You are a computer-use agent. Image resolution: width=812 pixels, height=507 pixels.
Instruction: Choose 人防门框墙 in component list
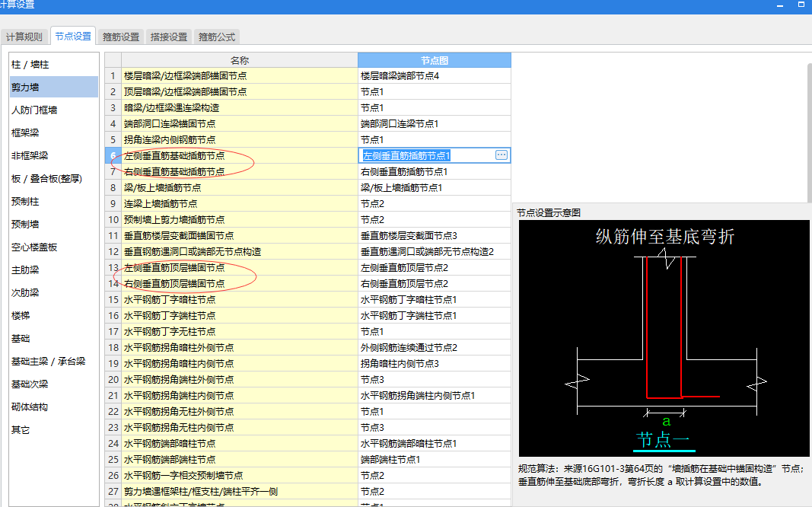(54, 110)
